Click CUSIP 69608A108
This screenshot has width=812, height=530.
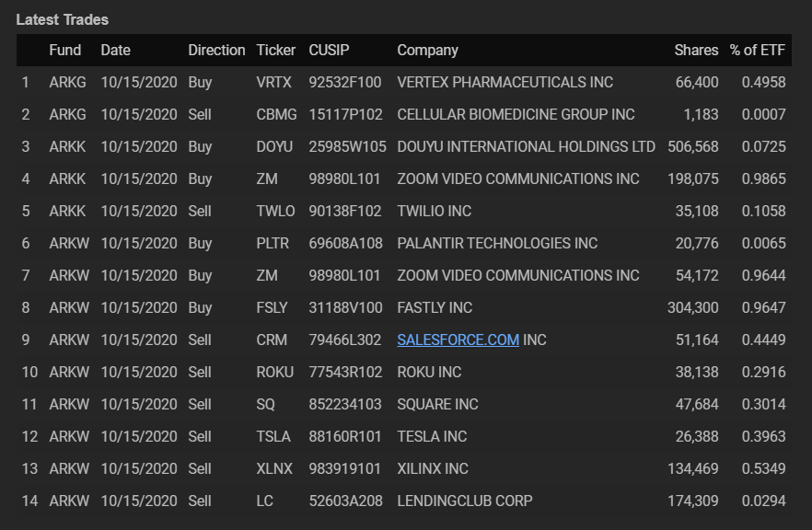click(x=346, y=243)
